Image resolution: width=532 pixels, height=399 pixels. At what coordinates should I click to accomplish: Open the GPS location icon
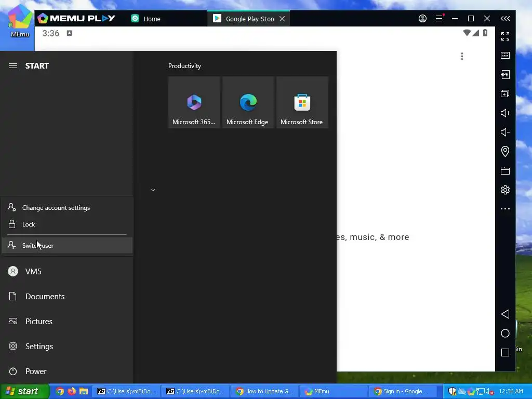point(505,151)
